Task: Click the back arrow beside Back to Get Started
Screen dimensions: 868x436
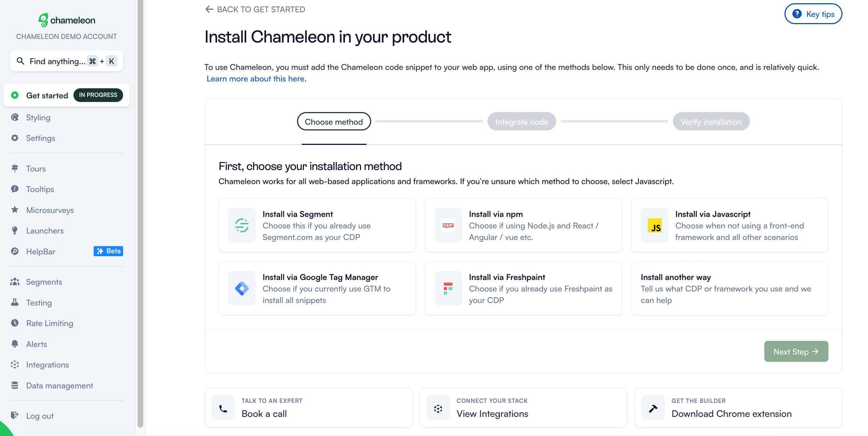Action: 209,9
